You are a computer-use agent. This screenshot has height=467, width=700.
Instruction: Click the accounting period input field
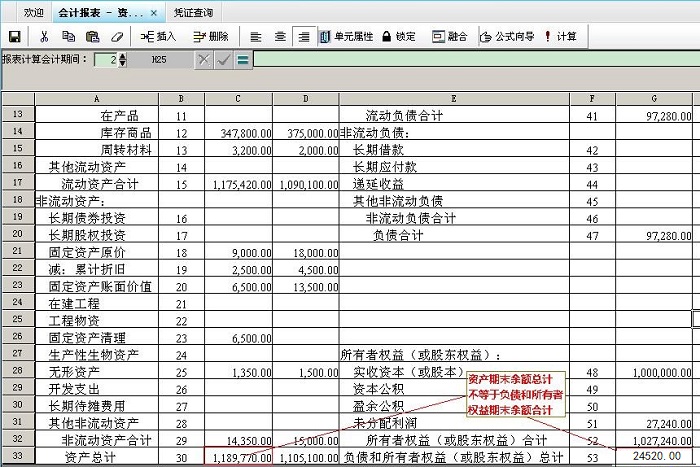click(x=106, y=60)
